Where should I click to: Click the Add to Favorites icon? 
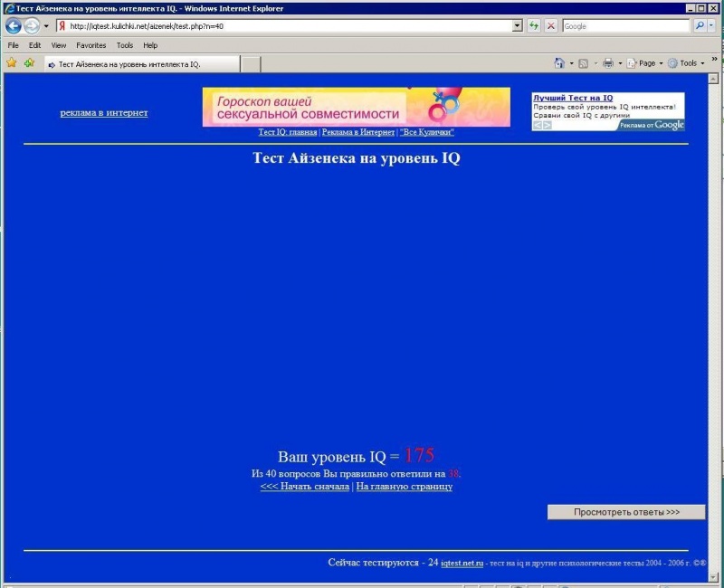coord(29,63)
